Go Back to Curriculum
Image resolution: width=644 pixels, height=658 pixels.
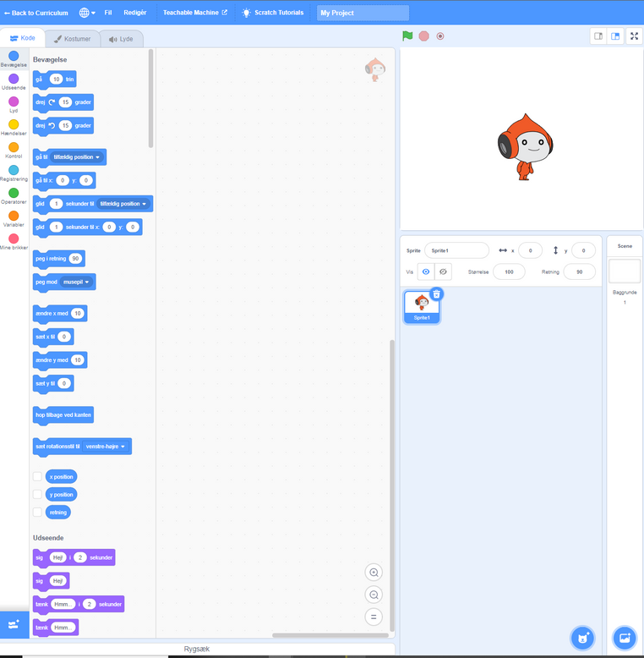(35, 13)
